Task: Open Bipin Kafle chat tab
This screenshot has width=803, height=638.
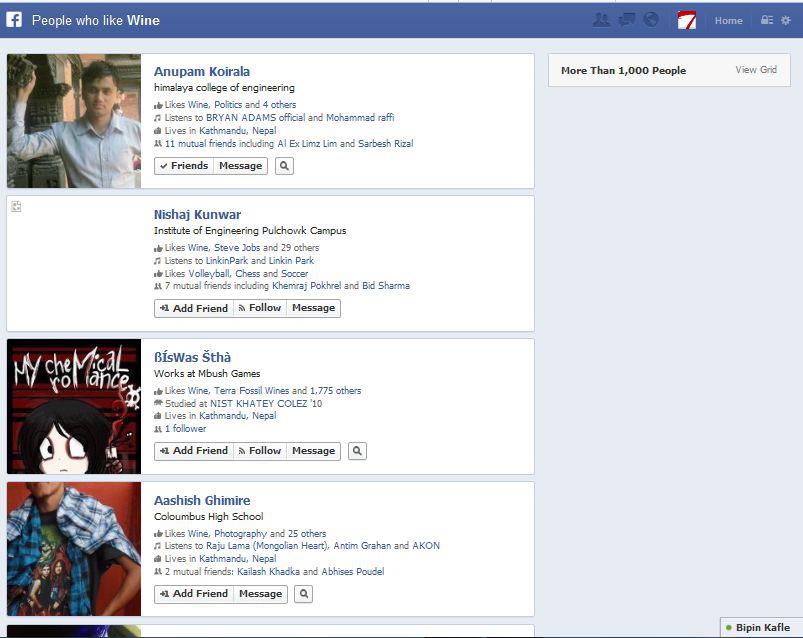Action: point(761,627)
